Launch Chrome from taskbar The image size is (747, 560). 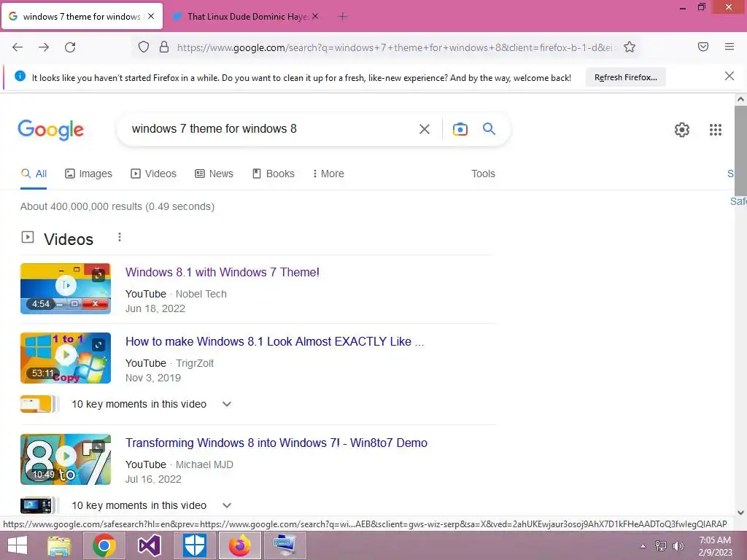click(104, 545)
